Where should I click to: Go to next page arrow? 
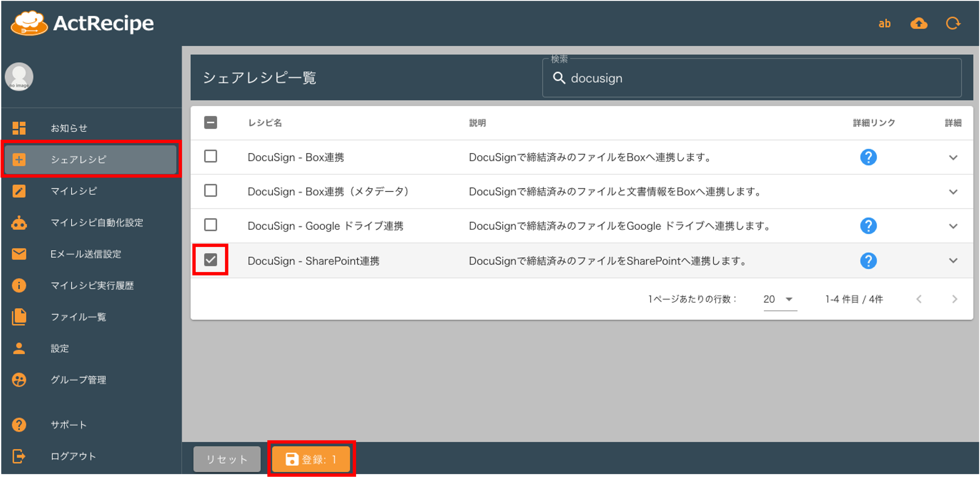click(954, 299)
